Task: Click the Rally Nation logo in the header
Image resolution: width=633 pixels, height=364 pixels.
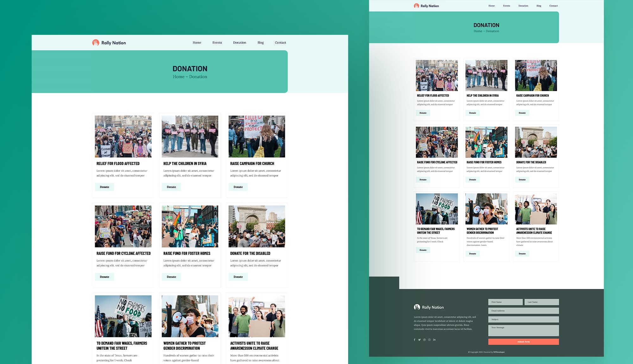Action: pyautogui.click(x=109, y=42)
